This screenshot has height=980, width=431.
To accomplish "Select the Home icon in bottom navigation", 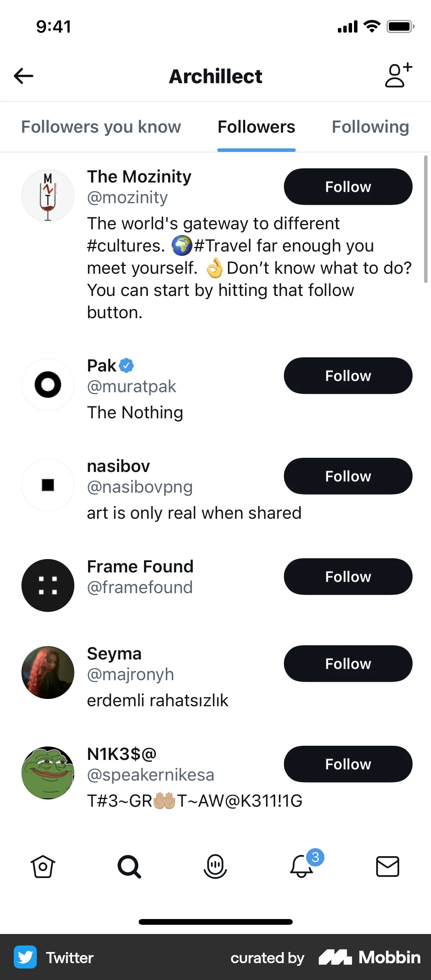I will [x=43, y=867].
